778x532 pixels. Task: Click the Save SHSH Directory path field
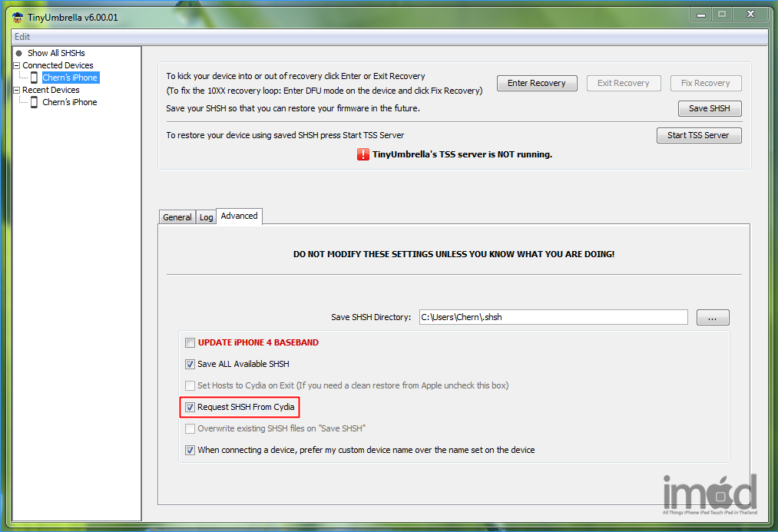[553, 317]
